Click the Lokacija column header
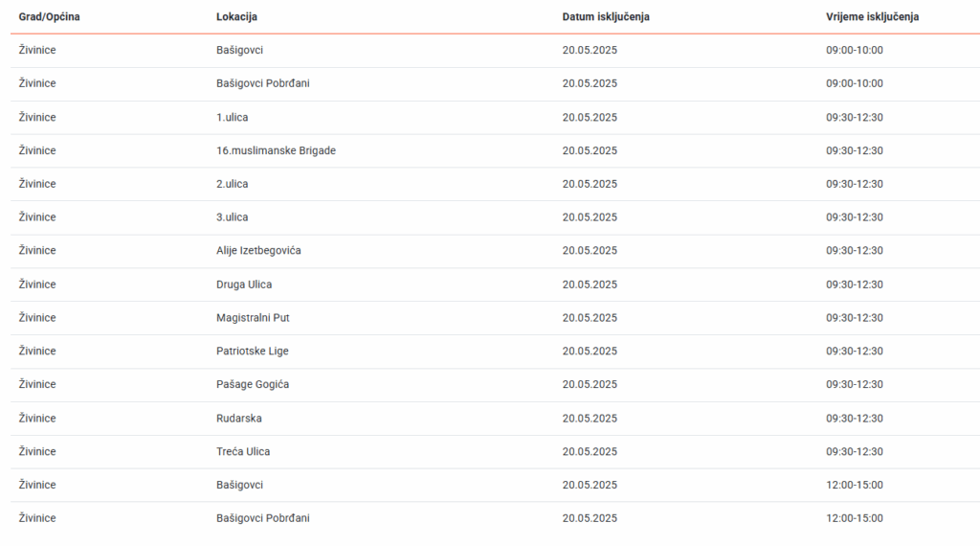The height and width of the screenshot is (546, 980). click(236, 17)
